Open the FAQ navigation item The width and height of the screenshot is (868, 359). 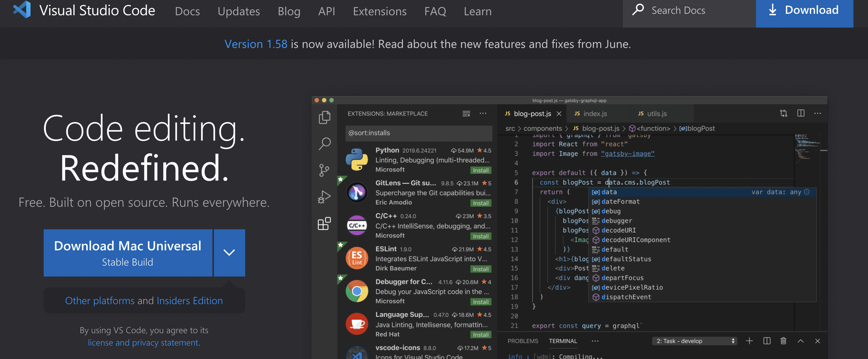click(435, 11)
